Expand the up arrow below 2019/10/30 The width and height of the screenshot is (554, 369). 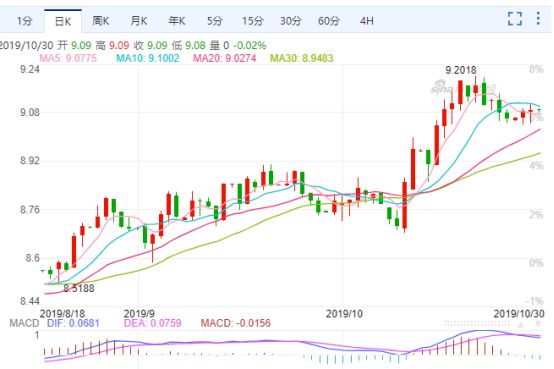(520, 324)
